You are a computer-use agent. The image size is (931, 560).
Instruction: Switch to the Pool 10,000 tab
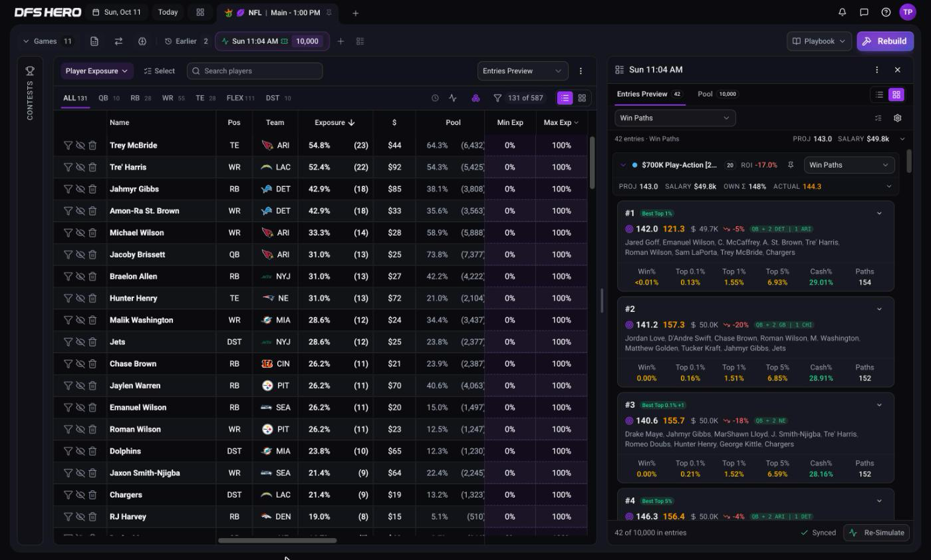pos(717,94)
